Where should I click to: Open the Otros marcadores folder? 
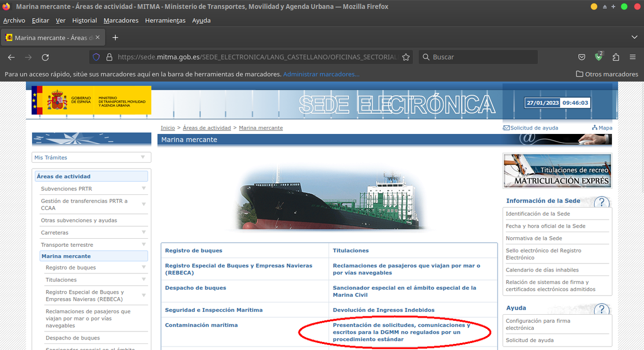pos(607,74)
